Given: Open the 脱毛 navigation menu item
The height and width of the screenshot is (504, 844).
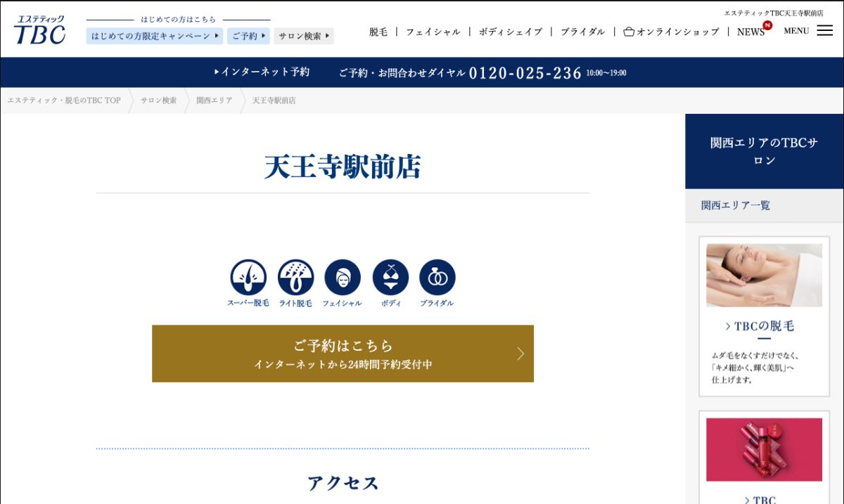Looking at the screenshot, I should (378, 32).
